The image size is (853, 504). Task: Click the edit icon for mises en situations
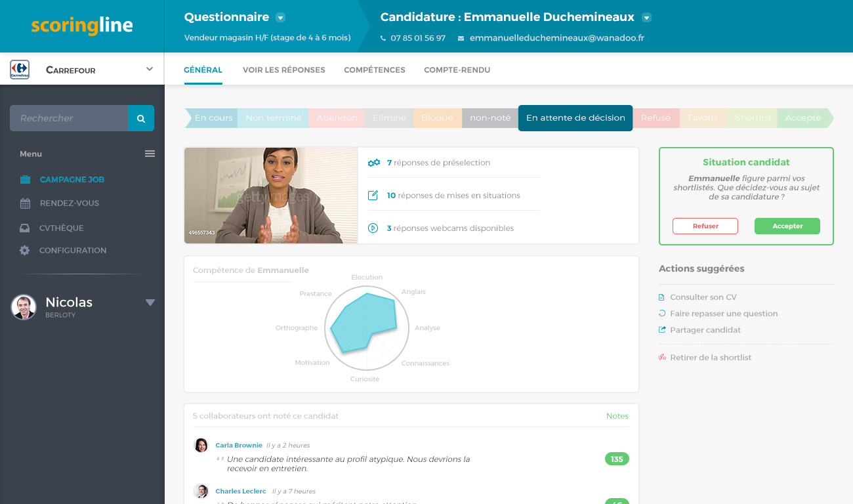click(373, 195)
